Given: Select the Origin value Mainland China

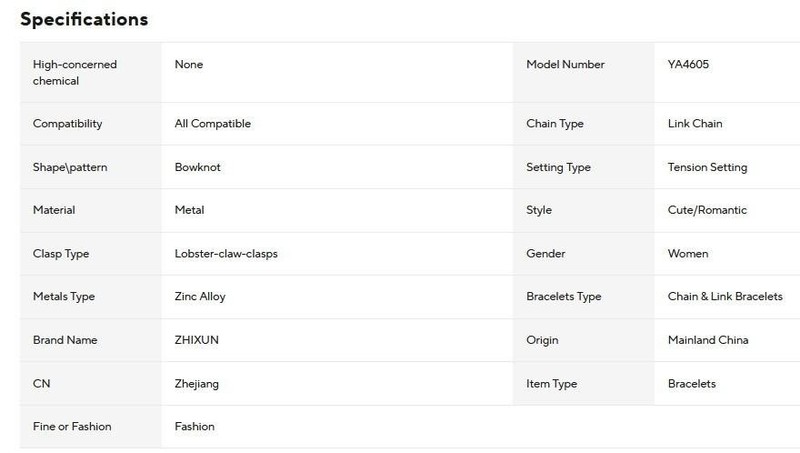Looking at the screenshot, I should point(708,340).
